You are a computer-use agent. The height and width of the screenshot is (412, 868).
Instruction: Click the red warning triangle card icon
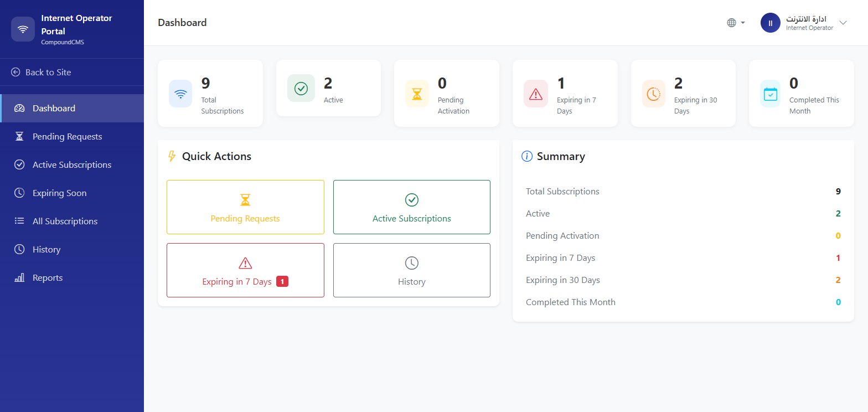click(x=536, y=94)
